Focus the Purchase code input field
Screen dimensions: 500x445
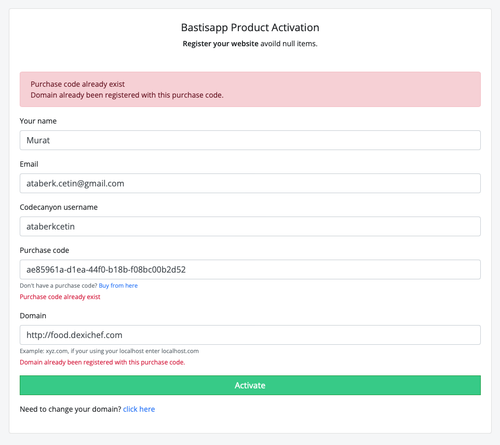250,269
